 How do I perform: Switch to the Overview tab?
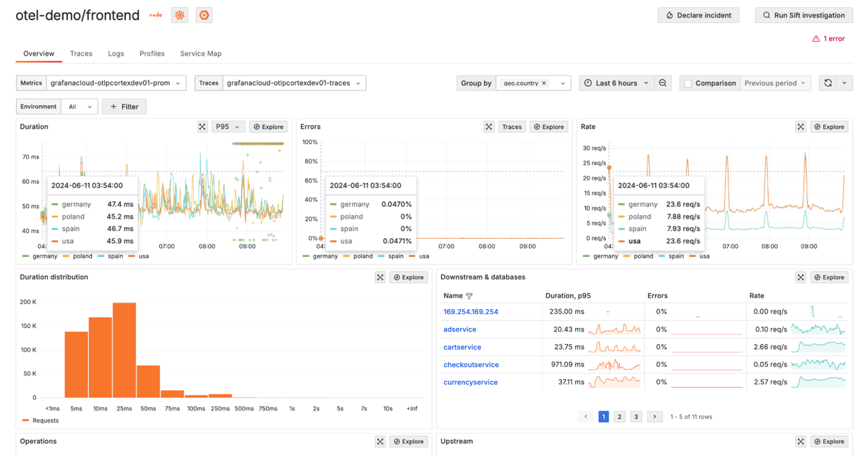click(x=39, y=54)
